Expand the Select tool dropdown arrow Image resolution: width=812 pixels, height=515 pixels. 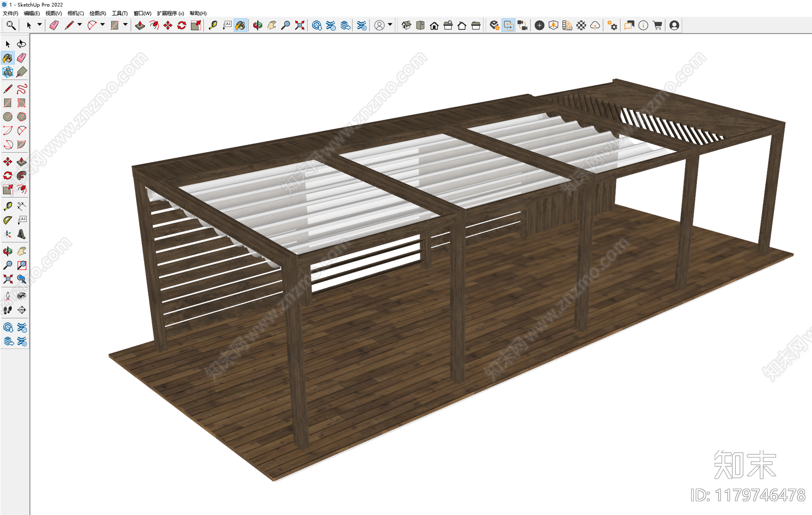coord(39,25)
